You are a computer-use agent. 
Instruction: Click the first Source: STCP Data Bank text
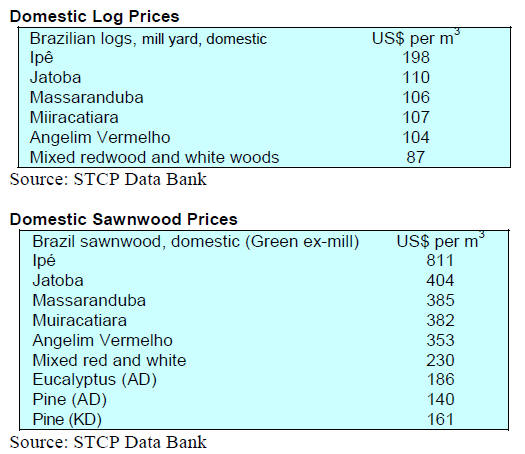tap(108, 179)
